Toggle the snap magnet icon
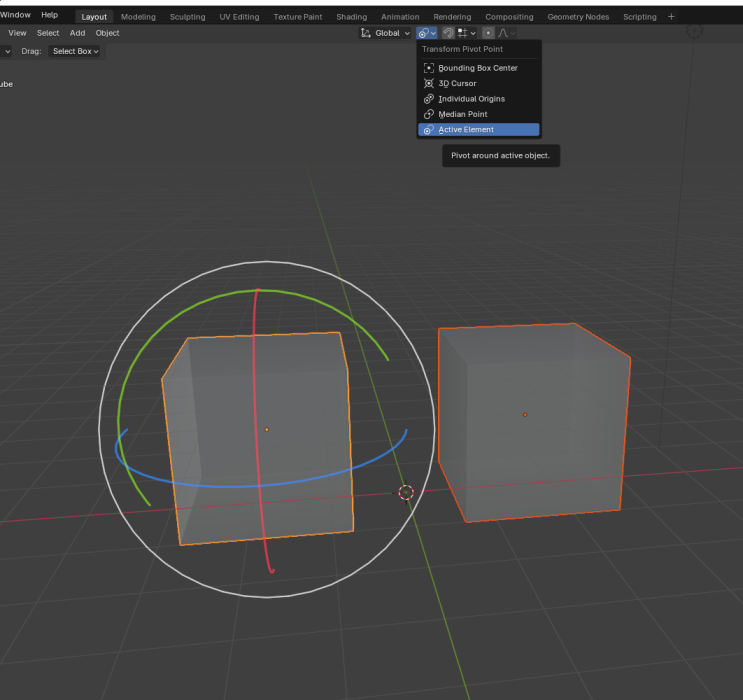 click(x=448, y=33)
